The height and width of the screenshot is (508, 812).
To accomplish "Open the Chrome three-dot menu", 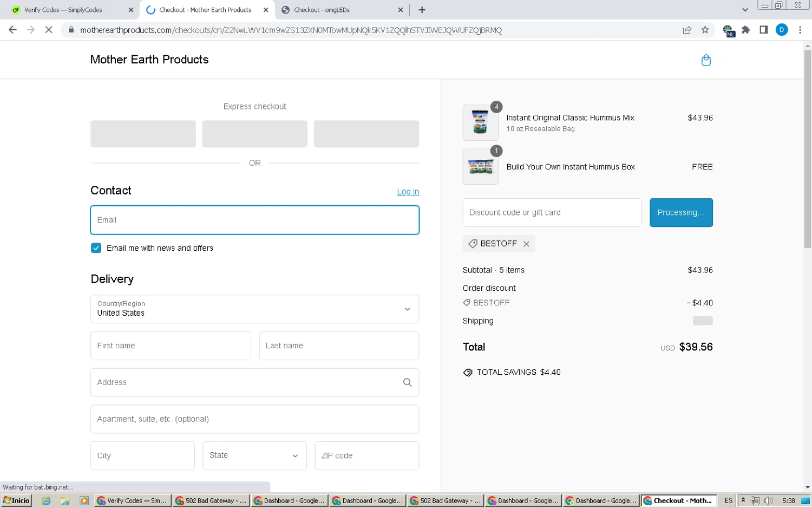I will pyautogui.click(x=800, y=30).
